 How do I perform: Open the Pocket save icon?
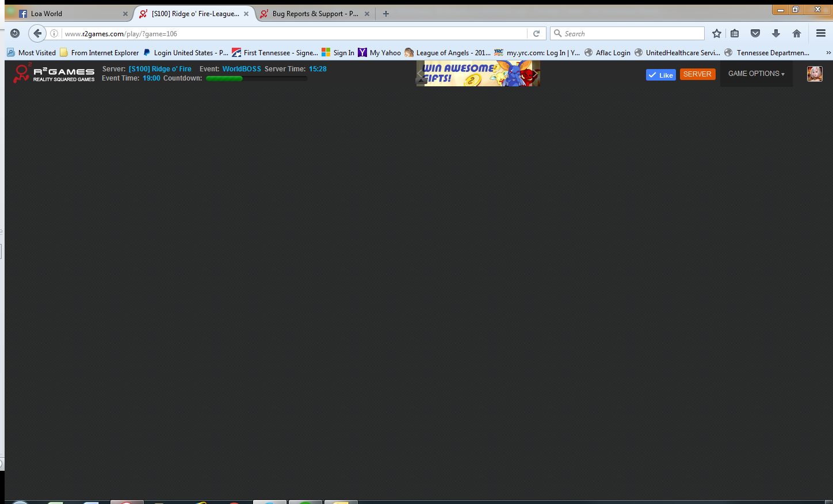[x=755, y=33]
